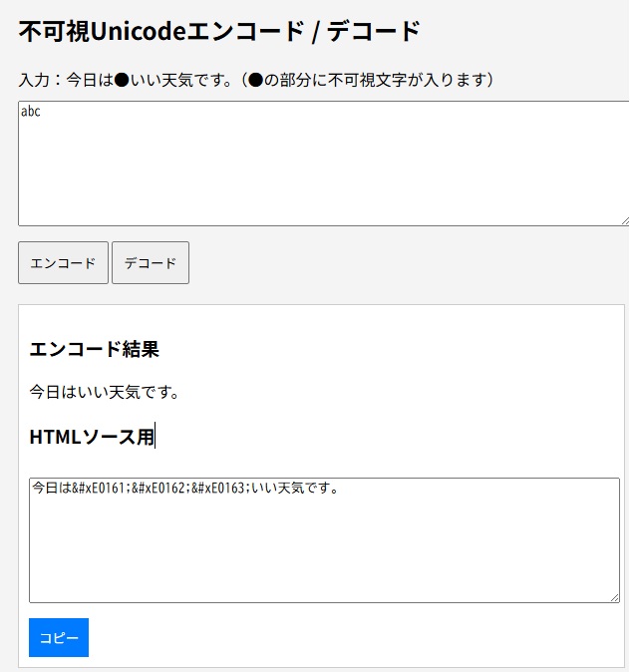The image size is (630, 672).
Task: Click 今日は at start of HTML source box
Action: [x=52, y=489]
